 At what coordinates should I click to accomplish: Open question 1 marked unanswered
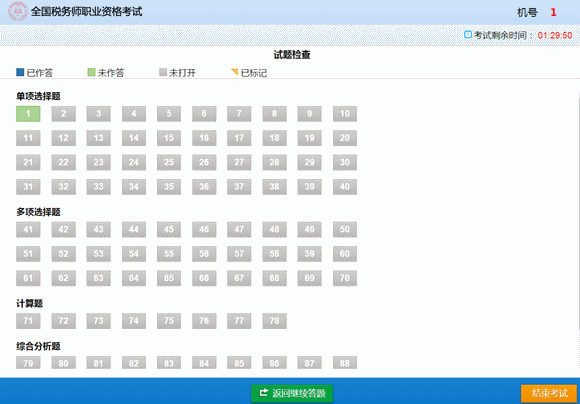(28, 114)
